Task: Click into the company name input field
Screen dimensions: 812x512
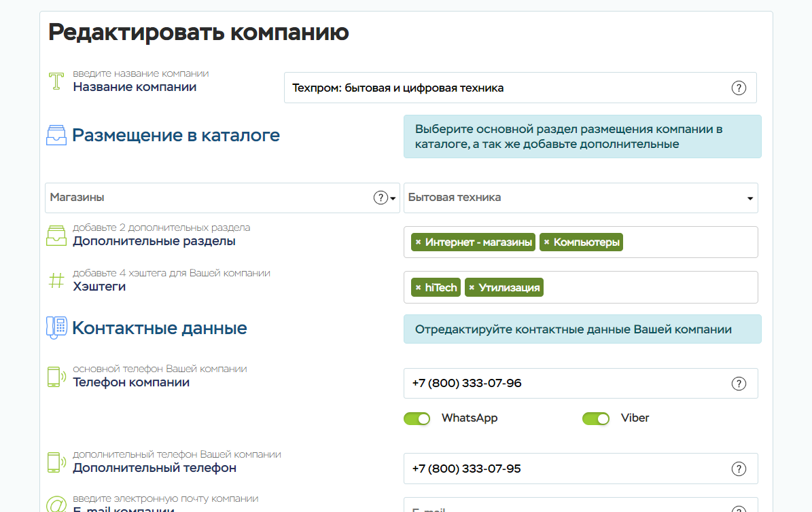Action: point(503,88)
